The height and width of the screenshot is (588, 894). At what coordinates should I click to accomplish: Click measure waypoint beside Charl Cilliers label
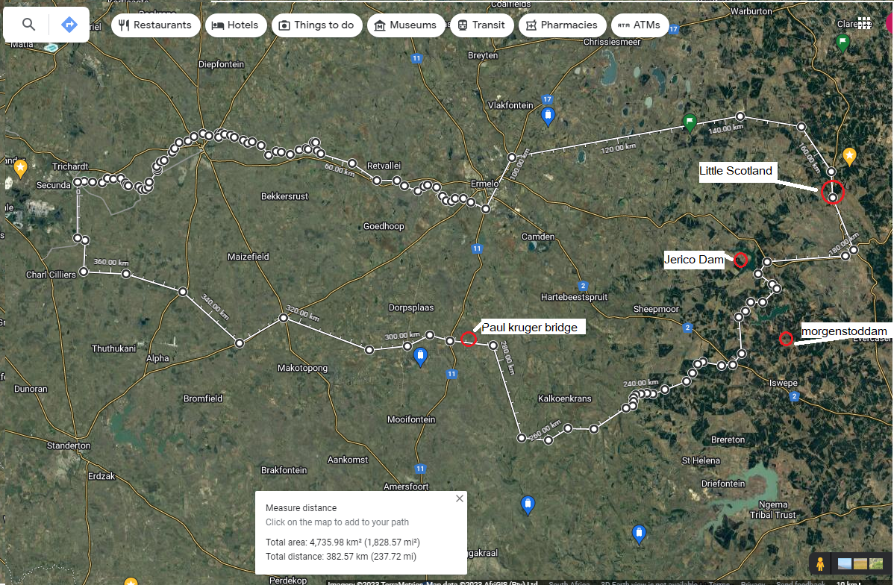[x=84, y=272]
